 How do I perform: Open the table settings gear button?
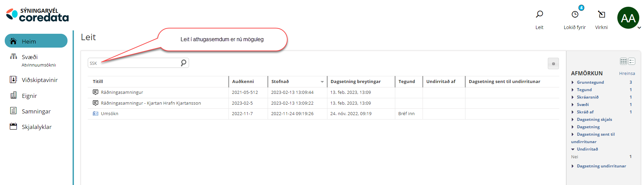point(553,64)
